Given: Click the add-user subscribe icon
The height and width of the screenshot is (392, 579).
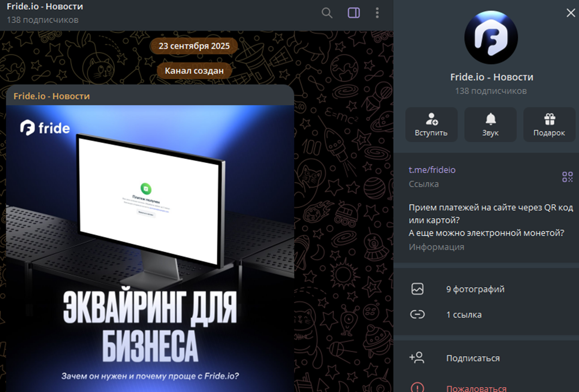Looking at the screenshot, I should pos(416,358).
